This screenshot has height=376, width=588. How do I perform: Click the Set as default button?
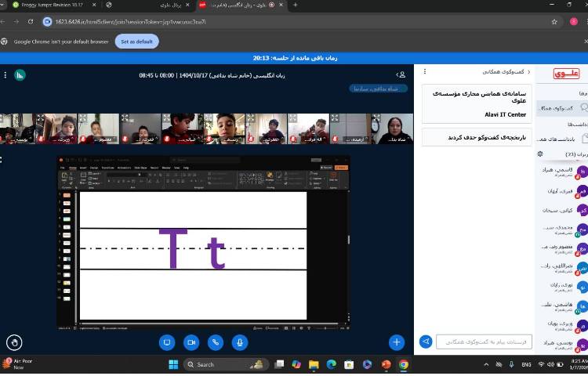136,42
